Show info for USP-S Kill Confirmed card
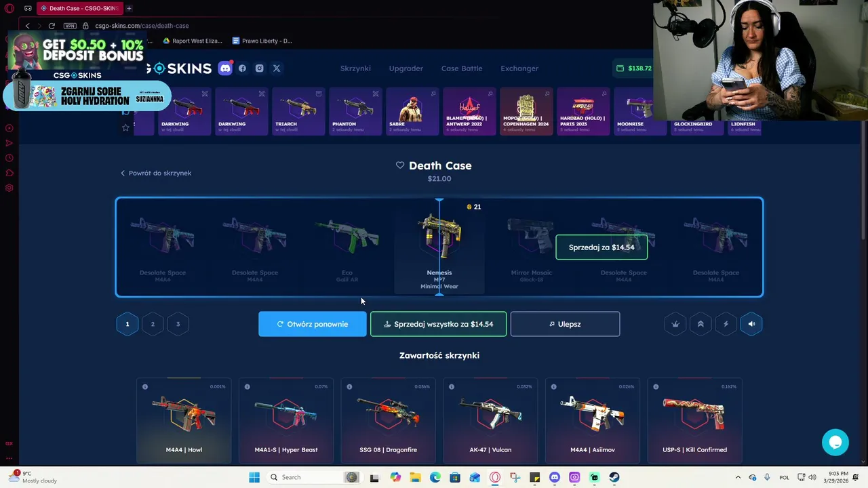 point(656,386)
